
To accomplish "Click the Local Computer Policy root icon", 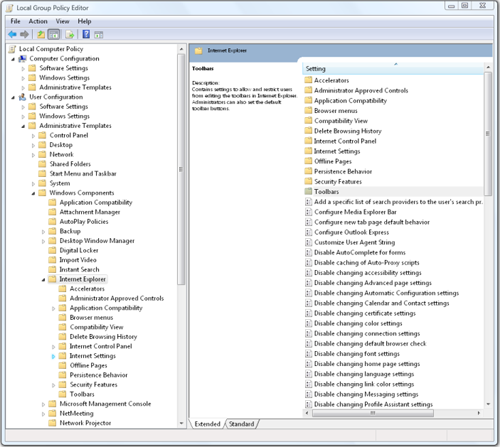I will (x=12, y=49).
